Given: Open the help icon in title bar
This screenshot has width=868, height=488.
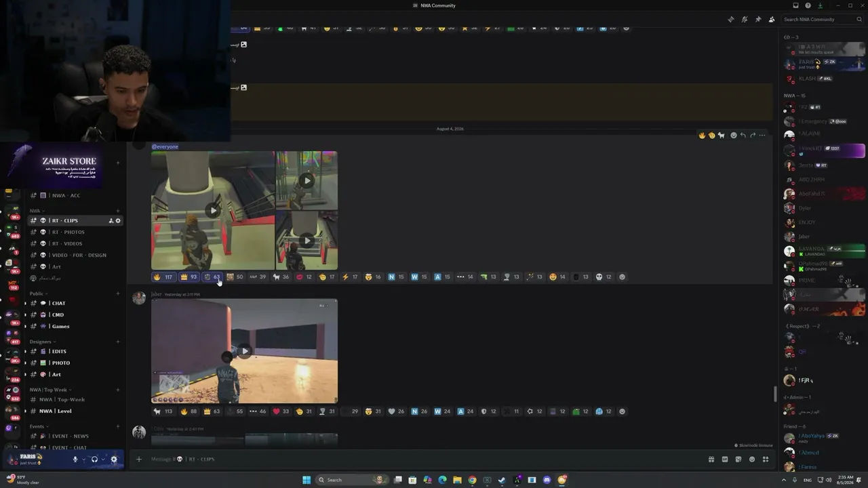Looking at the screenshot, I should tap(808, 5).
